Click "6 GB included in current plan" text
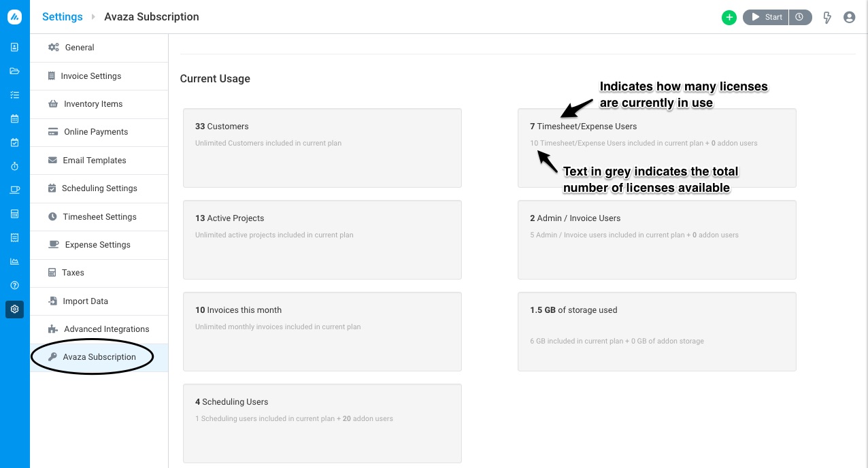Screen dimensions: 868x468 coord(617,341)
